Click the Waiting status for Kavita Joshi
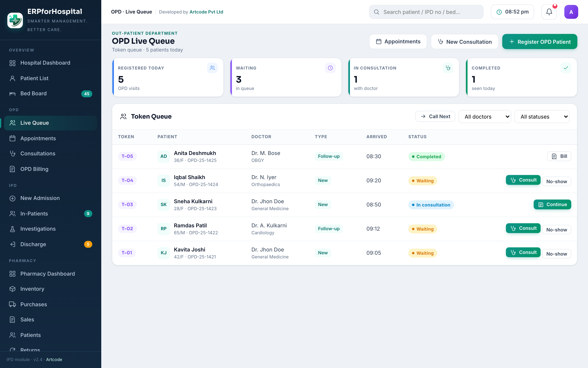This screenshot has width=588, height=368. 423,253
